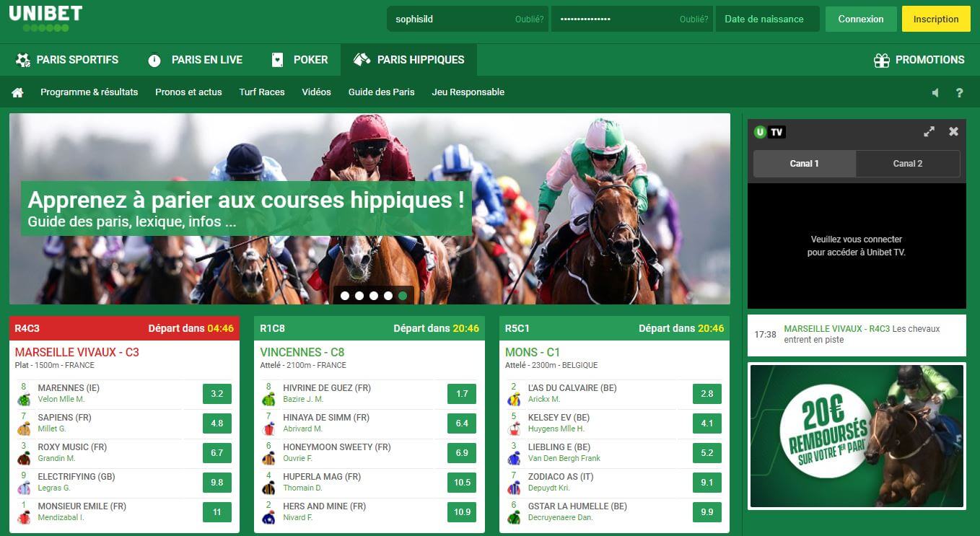The height and width of the screenshot is (536, 980).
Task: Select the fourth carousel dot on the banner
Action: pos(388,296)
